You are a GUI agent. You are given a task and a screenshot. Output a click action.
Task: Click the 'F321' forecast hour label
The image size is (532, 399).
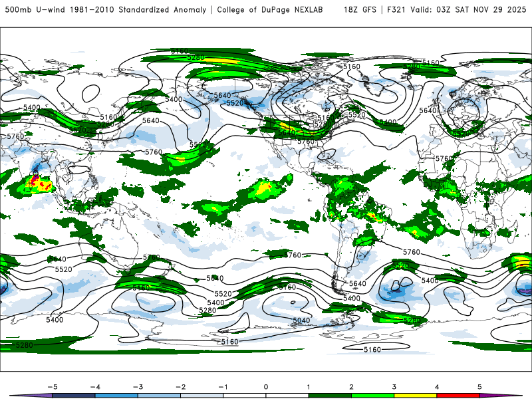(x=396, y=9)
